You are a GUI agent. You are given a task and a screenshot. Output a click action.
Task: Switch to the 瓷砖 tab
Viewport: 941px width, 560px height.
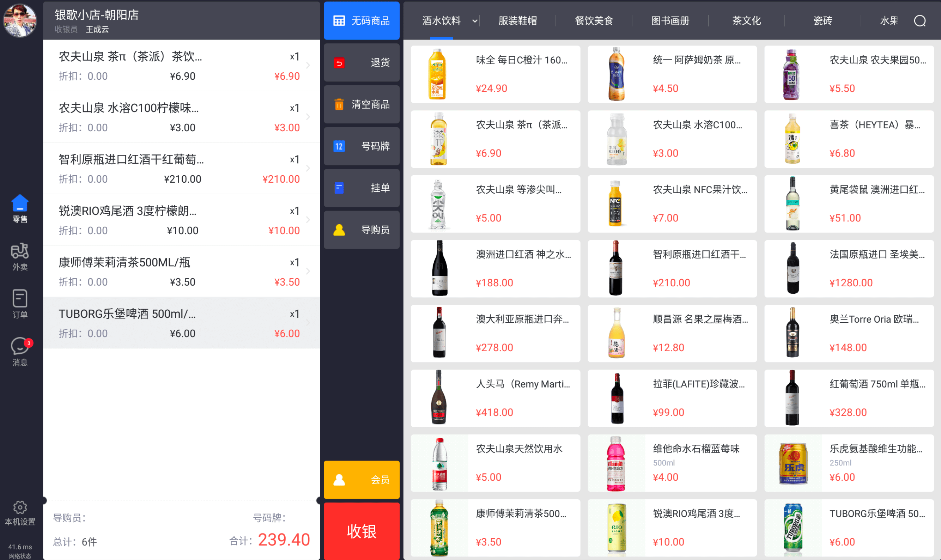(x=822, y=21)
